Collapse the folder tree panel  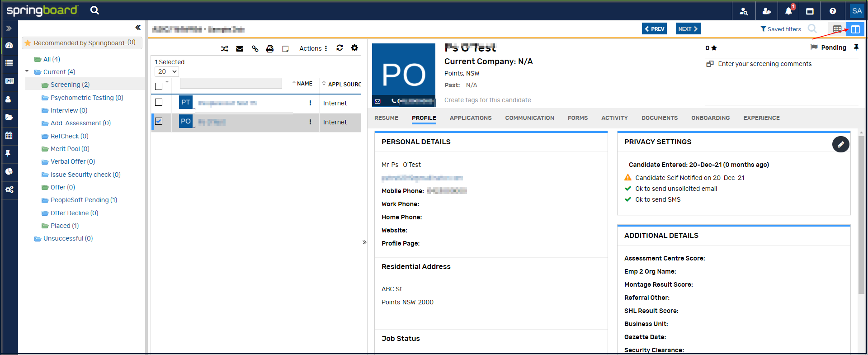point(138,28)
